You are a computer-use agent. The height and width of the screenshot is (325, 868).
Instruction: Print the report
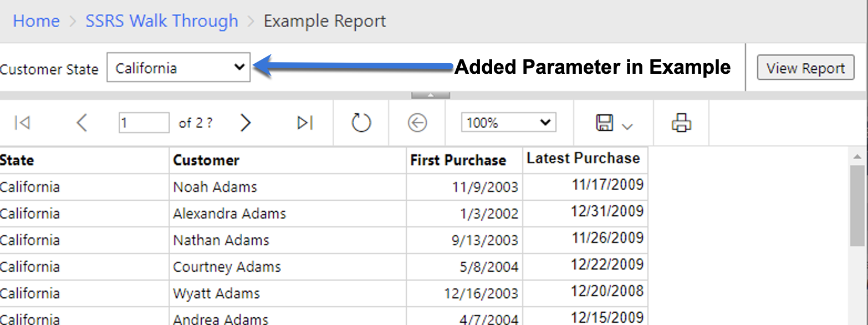(x=681, y=123)
